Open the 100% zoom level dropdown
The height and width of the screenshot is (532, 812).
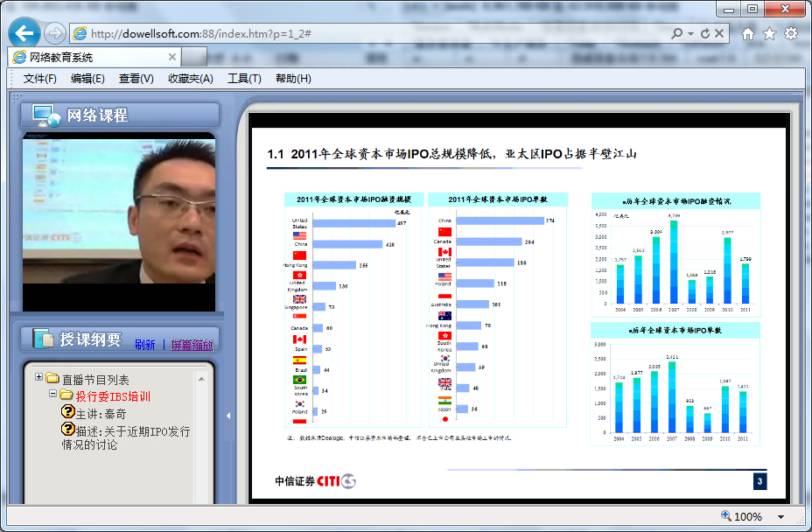click(x=780, y=517)
